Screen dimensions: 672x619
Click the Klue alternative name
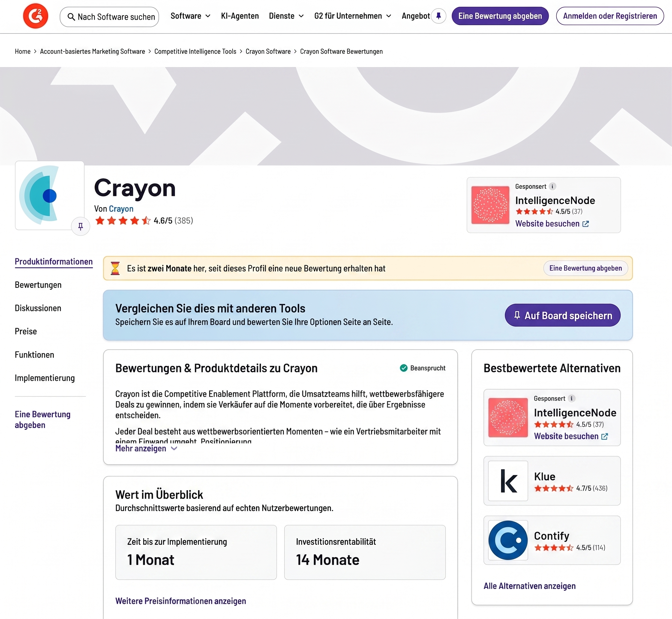[544, 476]
